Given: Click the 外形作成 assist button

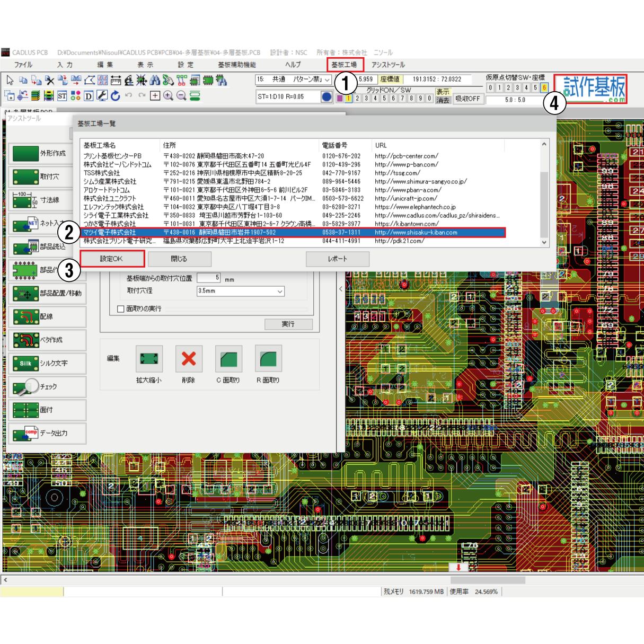Looking at the screenshot, I should [47, 153].
